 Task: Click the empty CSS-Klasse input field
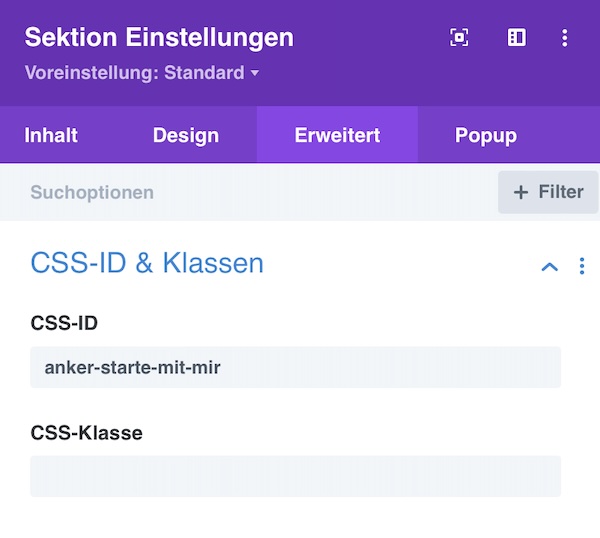[295, 476]
